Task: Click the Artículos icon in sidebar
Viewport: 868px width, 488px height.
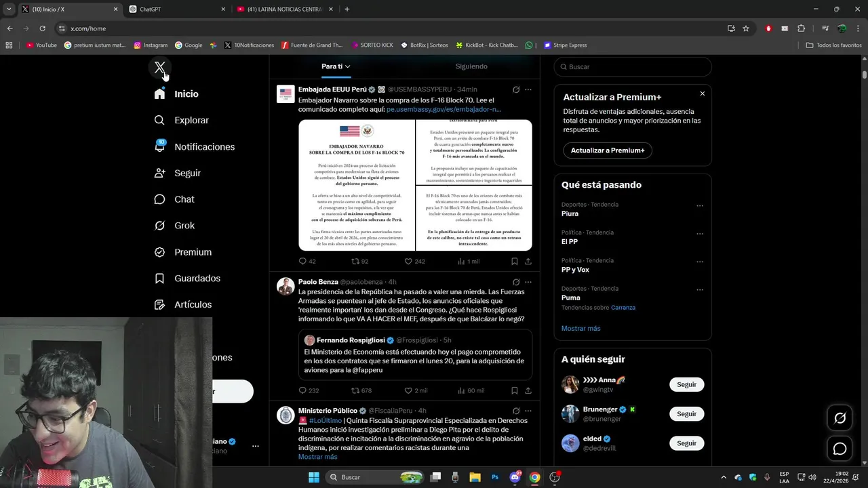Action: (x=159, y=305)
